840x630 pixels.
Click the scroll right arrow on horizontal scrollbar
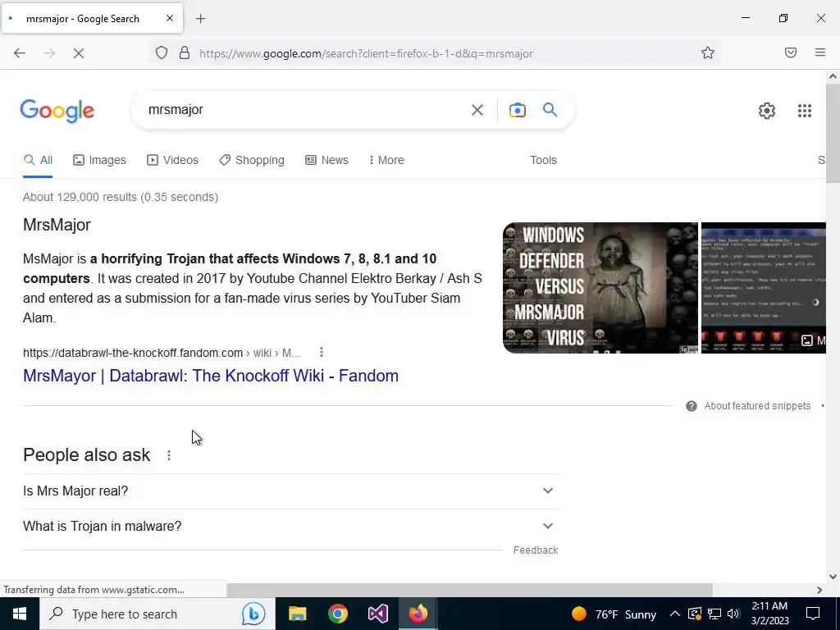(x=819, y=590)
